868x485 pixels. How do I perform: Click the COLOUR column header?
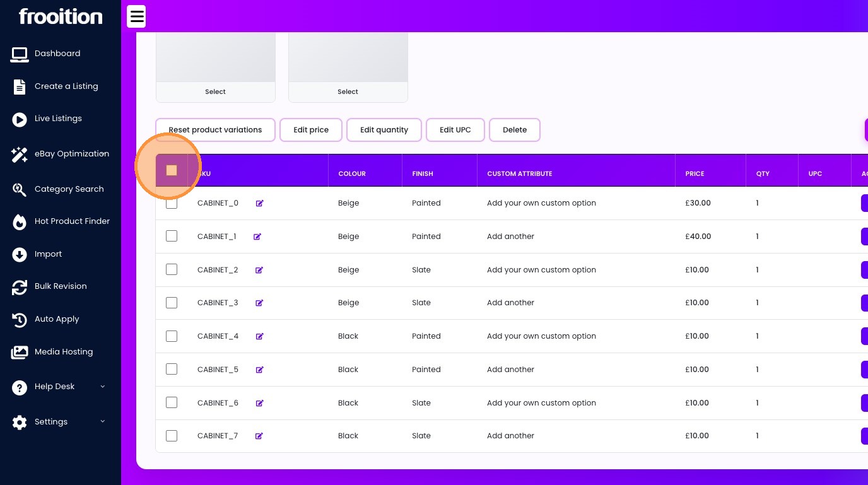coord(352,173)
